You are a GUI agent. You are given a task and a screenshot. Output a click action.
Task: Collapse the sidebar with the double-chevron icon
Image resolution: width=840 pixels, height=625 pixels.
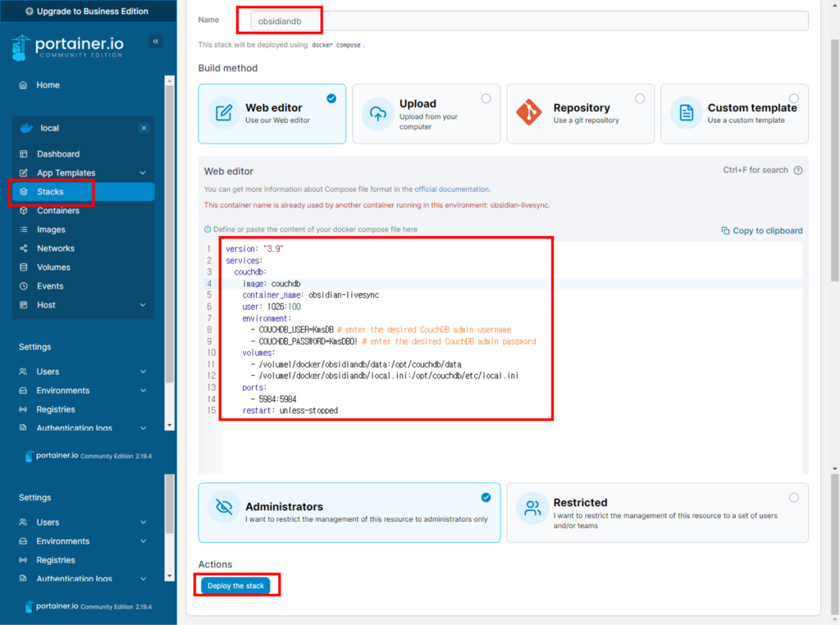[x=155, y=41]
